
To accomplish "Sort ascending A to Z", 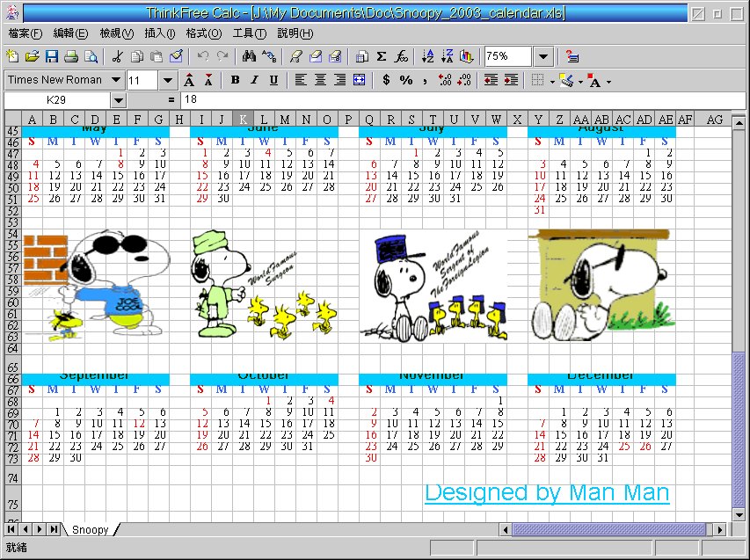I will (427, 56).
